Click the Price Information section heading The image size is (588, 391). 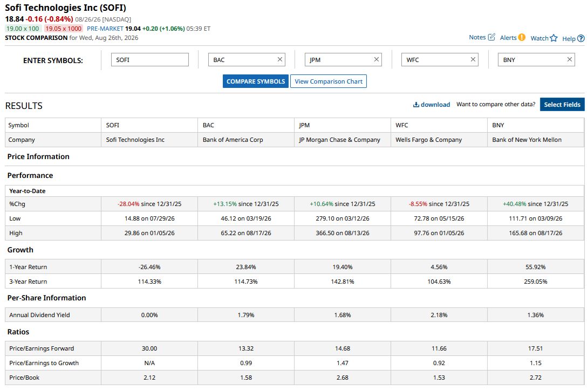pos(38,156)
